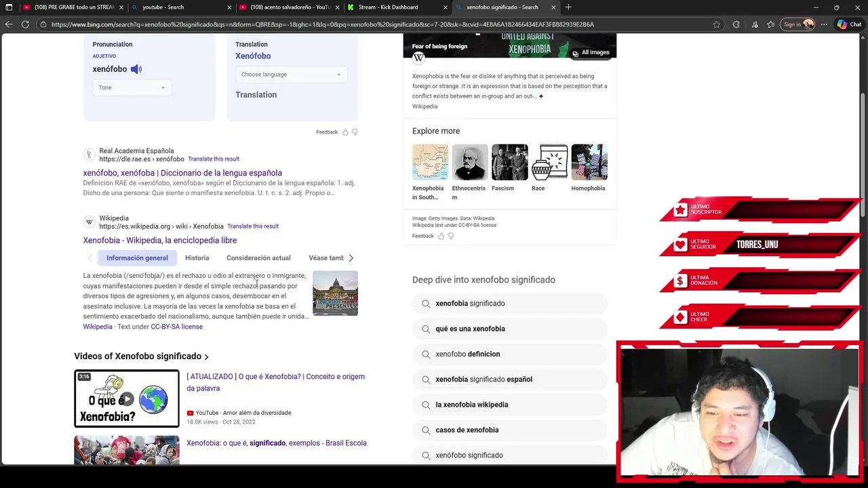
Task: Open xenófobo Diccionario de la lengua española result
Action: tap(182, 173)
